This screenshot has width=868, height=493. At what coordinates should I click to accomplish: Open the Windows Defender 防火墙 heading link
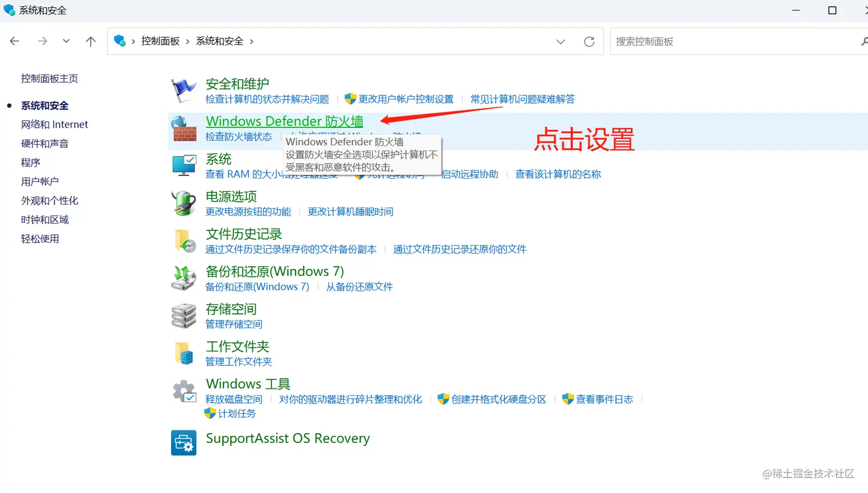[284, 121]
